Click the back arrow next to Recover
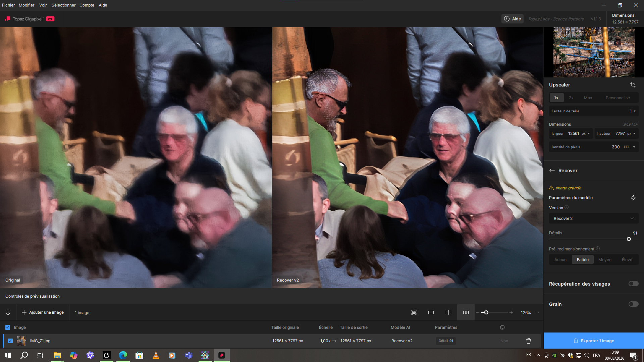 (552, 171)
